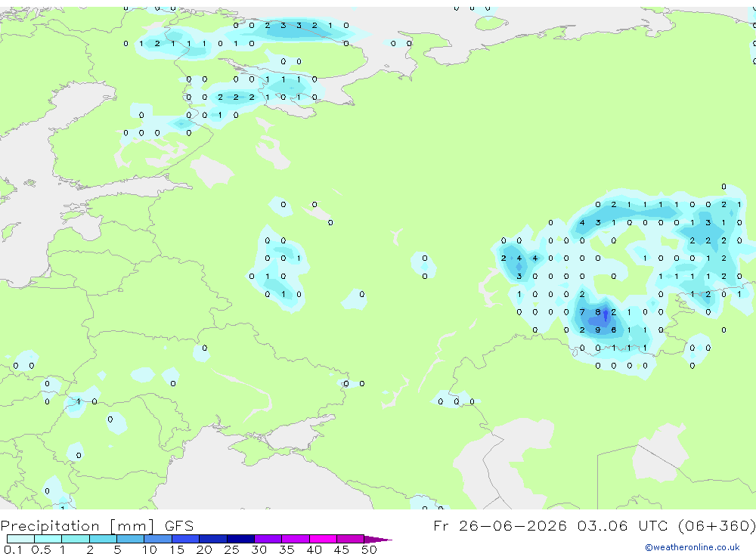Click the purple arrow tip above 50 mm
Image resolution: width=756 pixels, height=554 pixels.
tap(378, 539)
